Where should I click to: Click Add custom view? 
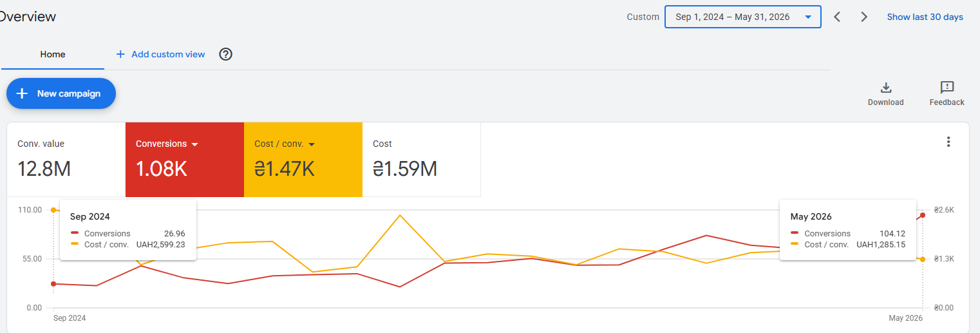[160, 54]
